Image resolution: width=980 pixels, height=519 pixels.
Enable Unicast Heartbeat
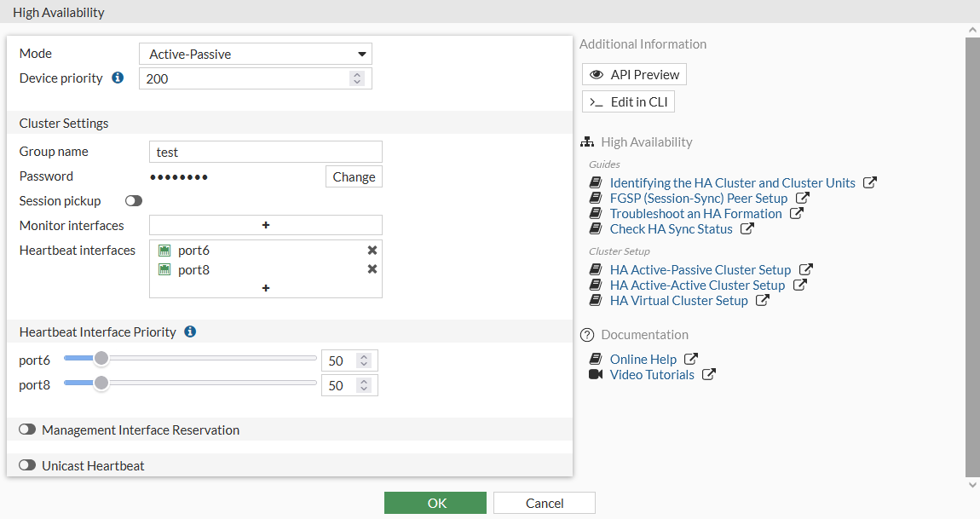(27, 465)
